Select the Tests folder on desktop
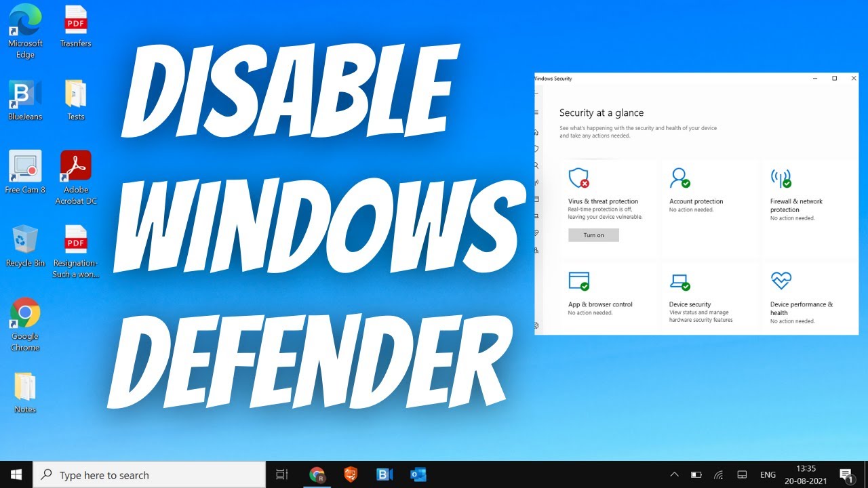Screen dimensions: 868x488 76,100
